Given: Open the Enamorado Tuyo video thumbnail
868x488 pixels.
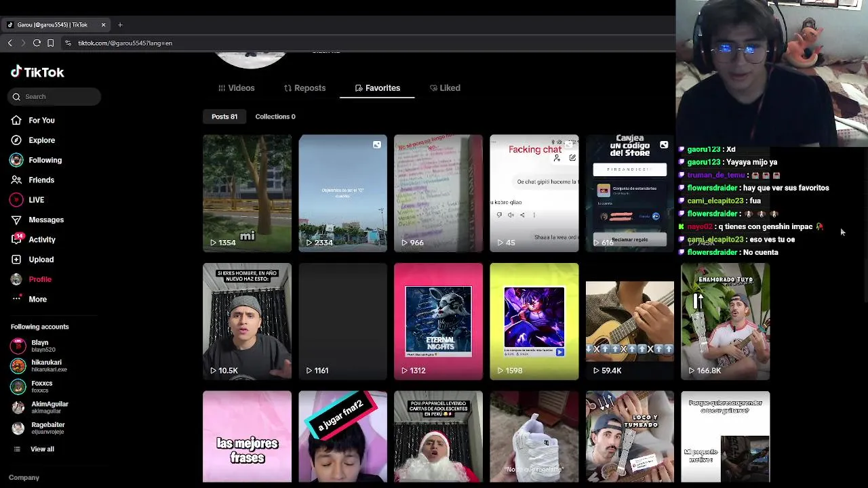Looking at the screenshot, I should pos(725,321).
